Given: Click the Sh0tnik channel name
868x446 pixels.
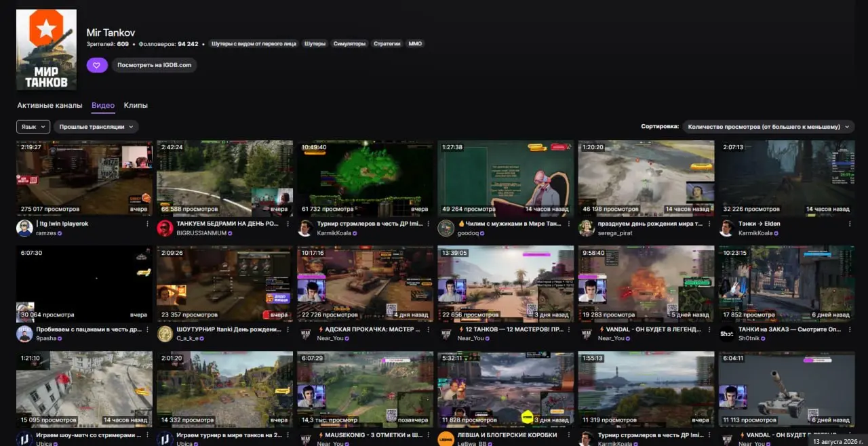Looking at the screenshot, I should [749, 338].
